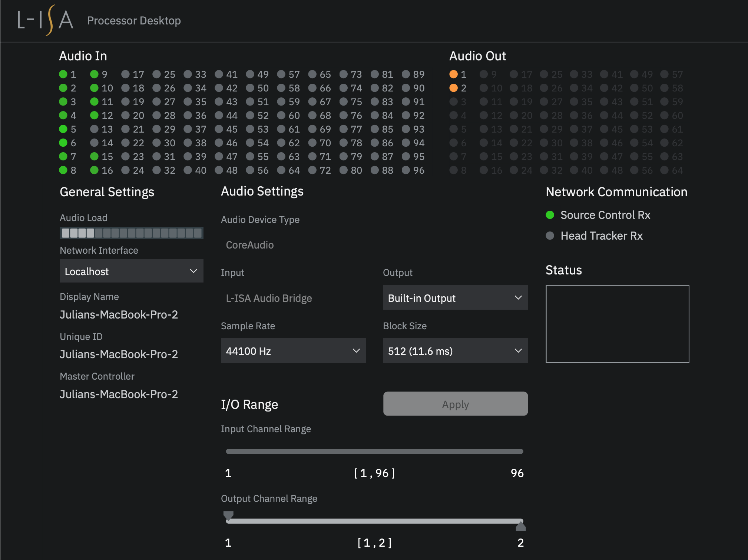Open the Output device Built-in Output dropdown

coord(455,298)
